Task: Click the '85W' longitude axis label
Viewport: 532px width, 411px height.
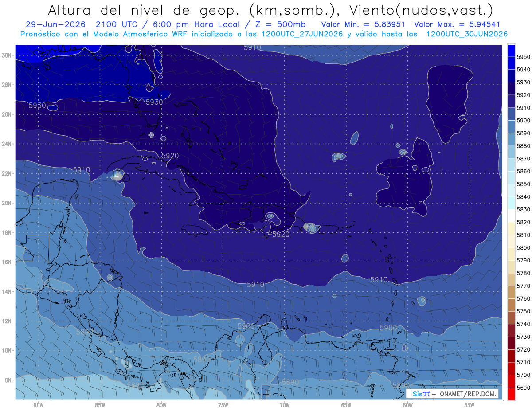Action: 100,405
